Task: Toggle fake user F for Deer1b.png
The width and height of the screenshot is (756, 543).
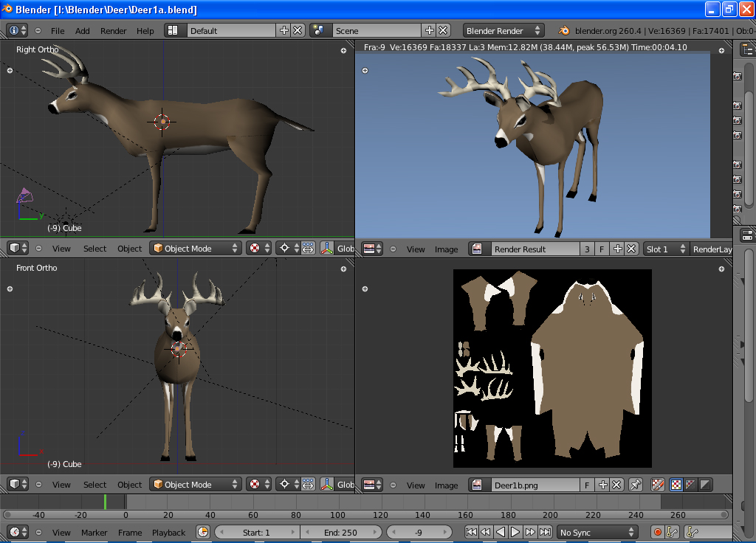Action: (x=587, y=485)
